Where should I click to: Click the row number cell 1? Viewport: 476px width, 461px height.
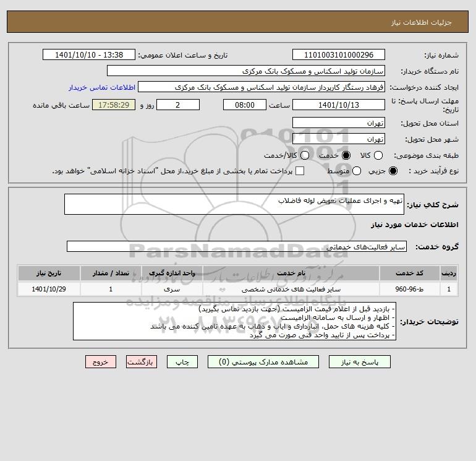(x=449, y=289)
